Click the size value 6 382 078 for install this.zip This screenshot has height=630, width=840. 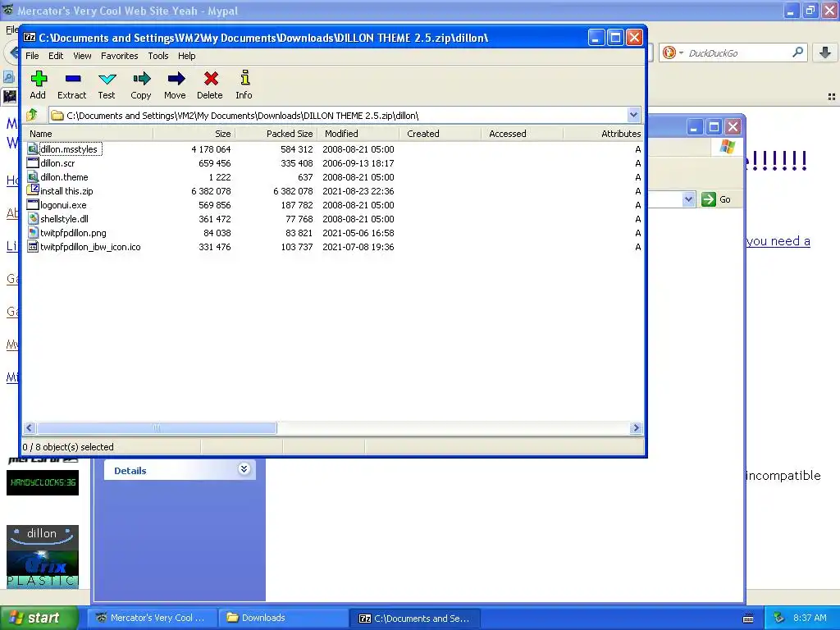click(211, 191)
